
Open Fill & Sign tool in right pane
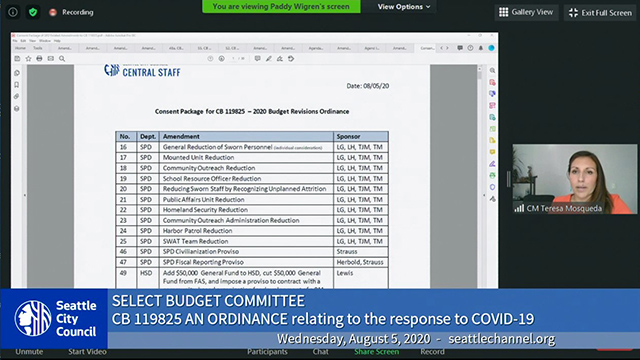coord(493,164)
